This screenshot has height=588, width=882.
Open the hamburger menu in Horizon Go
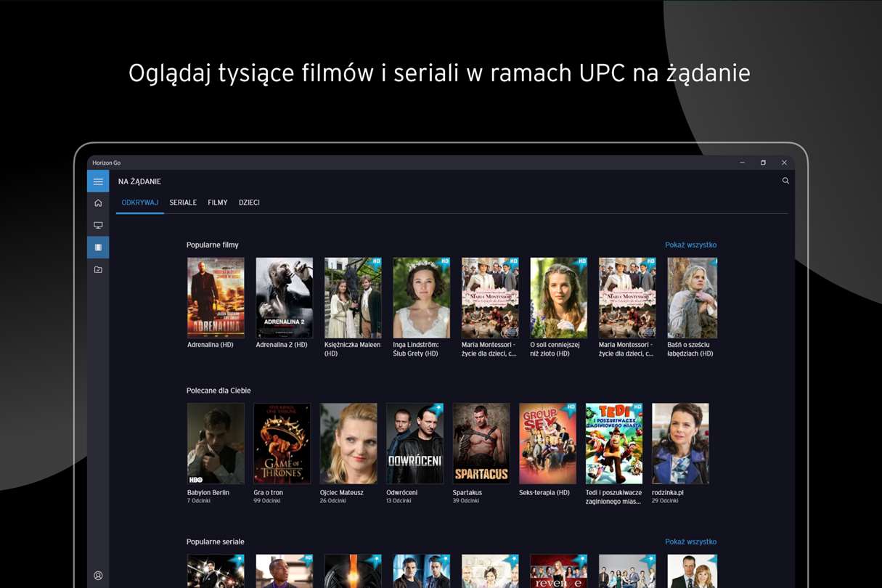(98, 181)
